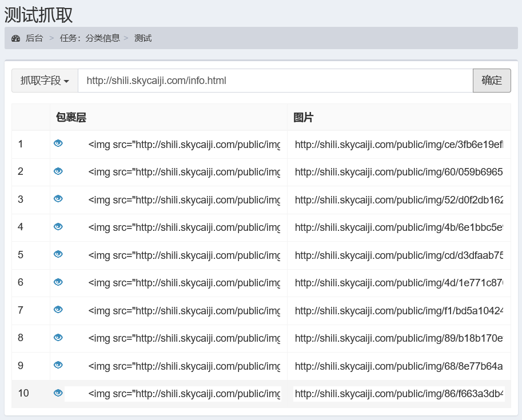The image size is (522, 420).
Task: Click the 包裹层 column header
Action: tap(71, 118)
